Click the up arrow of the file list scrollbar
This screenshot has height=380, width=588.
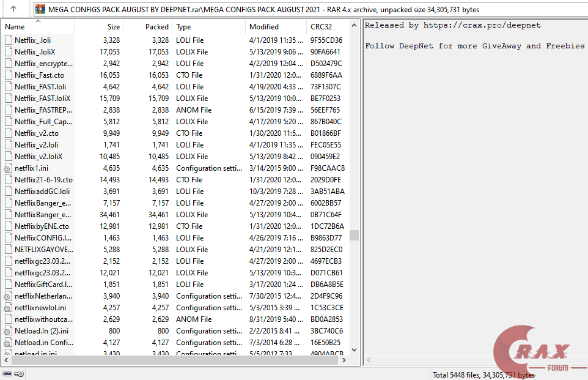pyautogui.click(x=354, y=24)
